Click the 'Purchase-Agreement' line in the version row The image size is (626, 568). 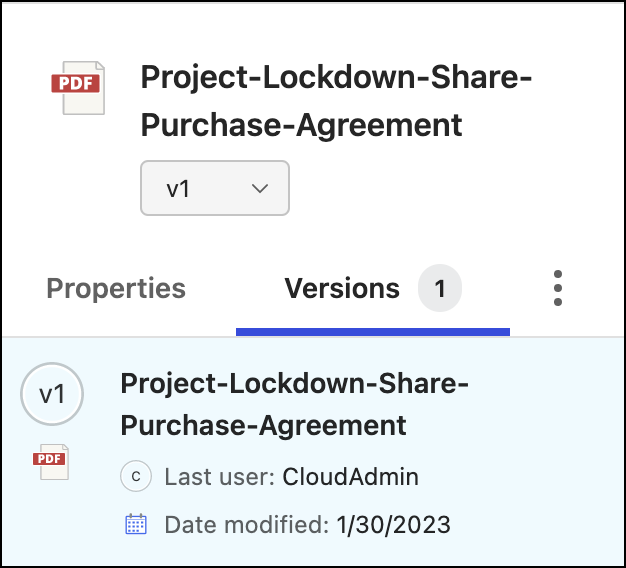click(x=263, y=425)
